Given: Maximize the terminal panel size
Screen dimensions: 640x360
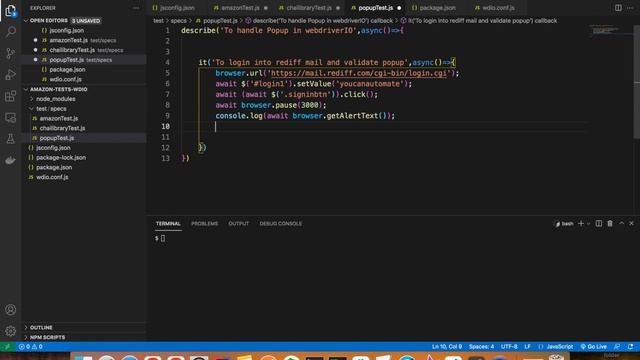Looking at the screenshot, I should 621,224.
